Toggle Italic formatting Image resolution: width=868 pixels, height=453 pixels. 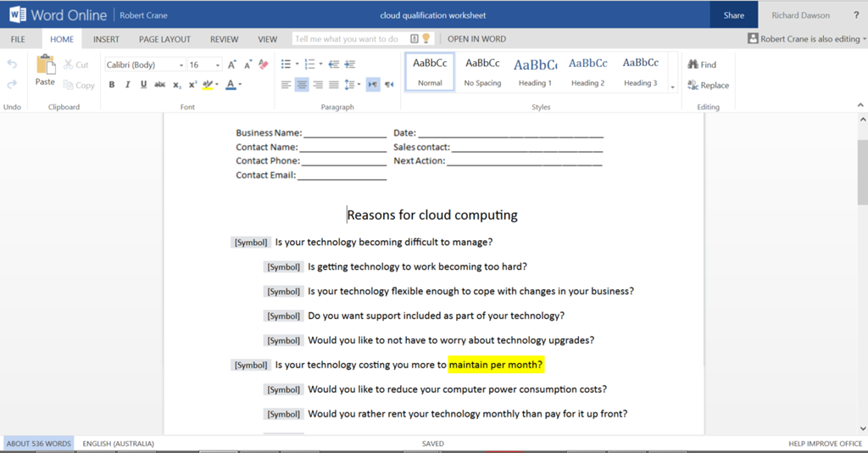[127, 85]
